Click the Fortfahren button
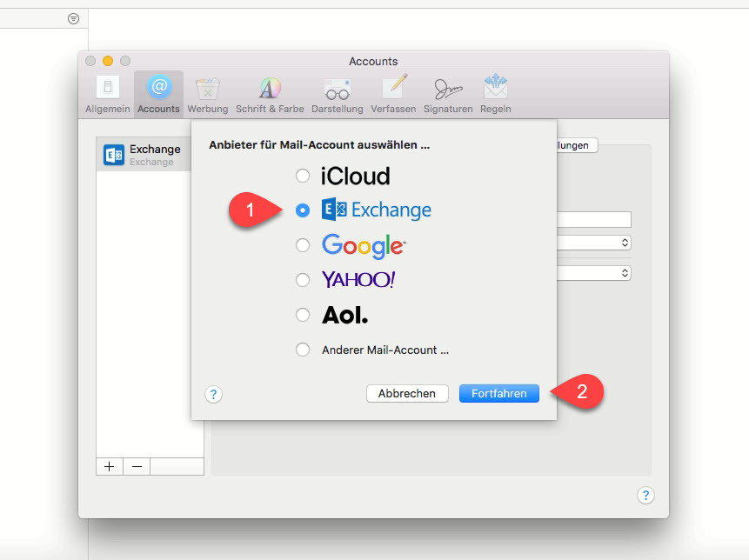749x560 pixels. [x=499, y=393]
